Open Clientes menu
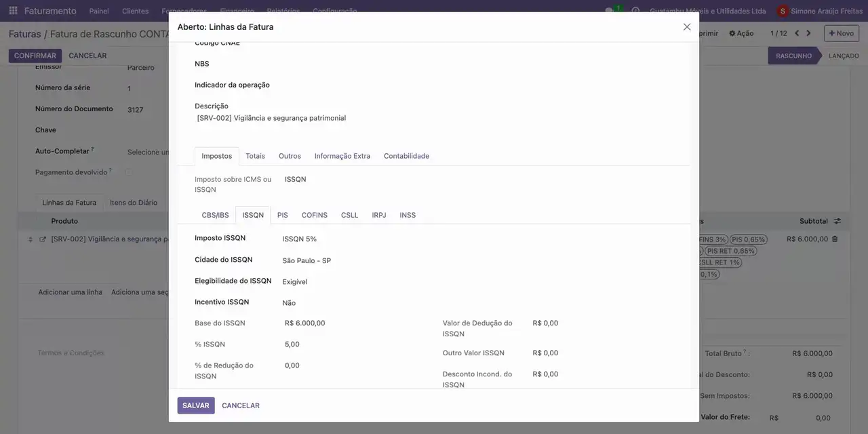 click(x=135, y=11)
